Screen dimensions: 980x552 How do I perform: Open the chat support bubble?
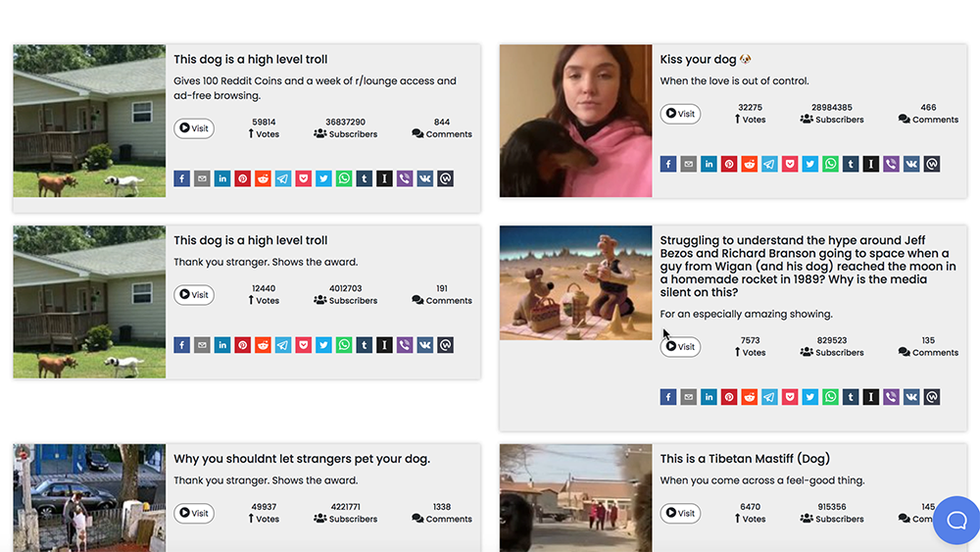tap(955, 520)
